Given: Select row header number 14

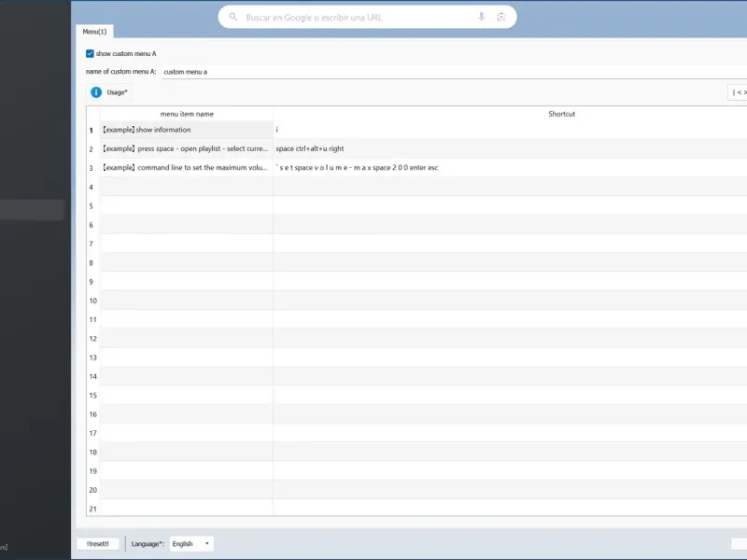Looking at the screenshot, I should coord(93,376).
